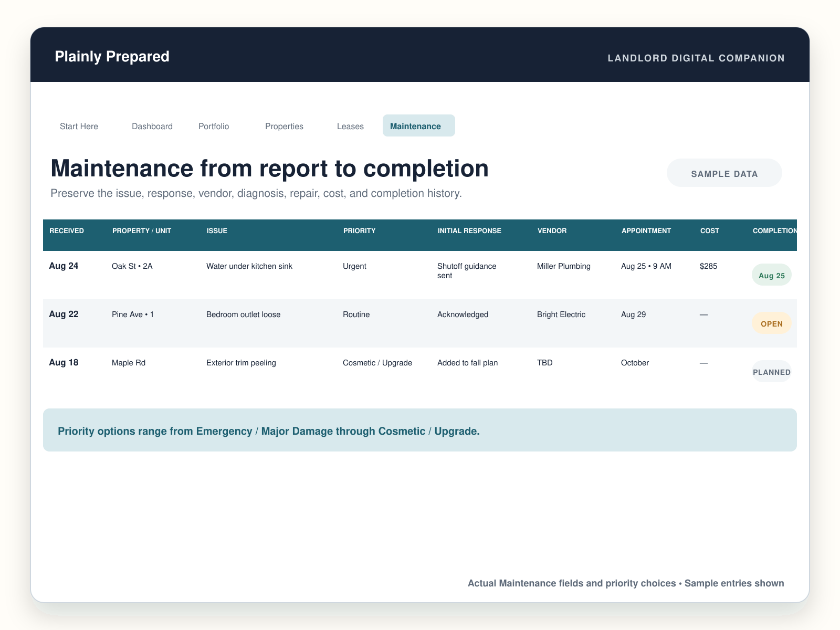Click the TBD vendor cell
Screen dimensions: 840x630
pyautogui.click(x=545, y=363)
